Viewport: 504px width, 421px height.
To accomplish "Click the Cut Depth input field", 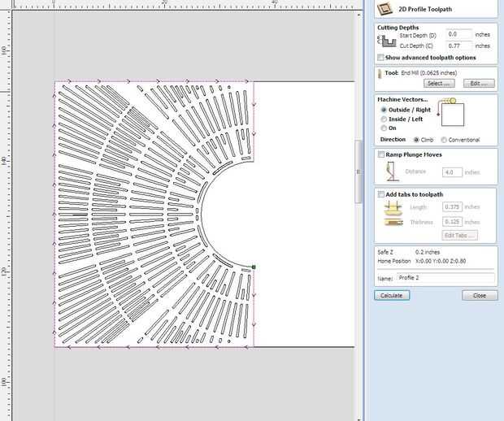I will click(x=459, y=46).
